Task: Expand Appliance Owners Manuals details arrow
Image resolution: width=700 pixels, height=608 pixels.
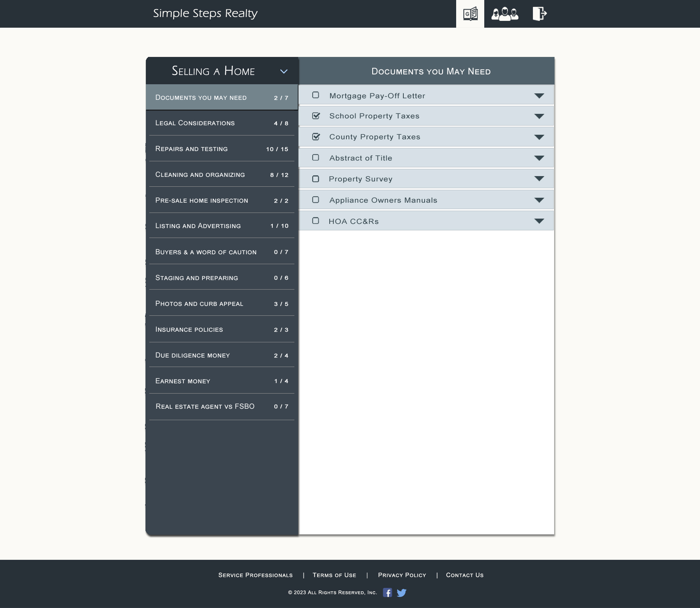Action: pyautogui.click(x=539, y=200)
